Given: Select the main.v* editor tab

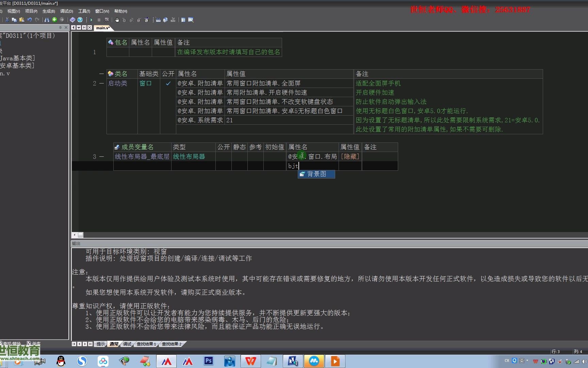Looking at the screenshot, I should point(102,28).
